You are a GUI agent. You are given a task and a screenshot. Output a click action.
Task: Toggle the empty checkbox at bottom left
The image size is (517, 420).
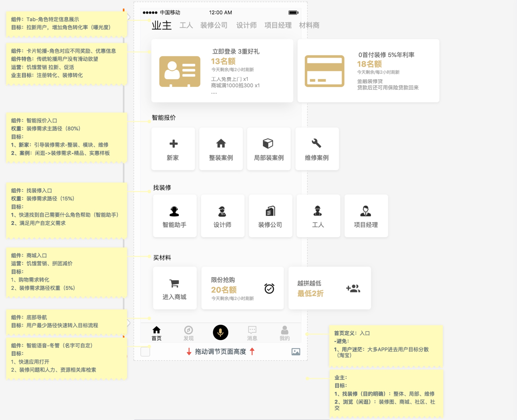(x=145, y=352)
